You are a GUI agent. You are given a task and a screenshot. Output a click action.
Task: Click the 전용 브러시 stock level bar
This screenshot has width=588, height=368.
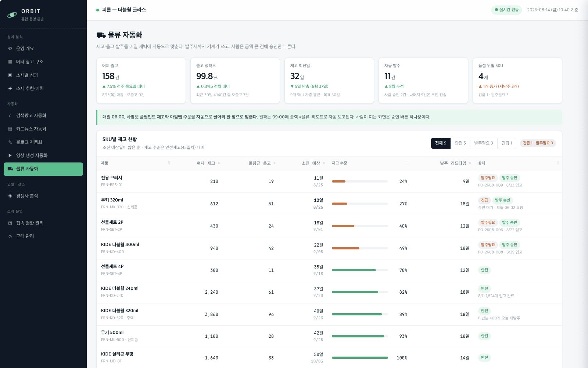[x=360, y=181]
